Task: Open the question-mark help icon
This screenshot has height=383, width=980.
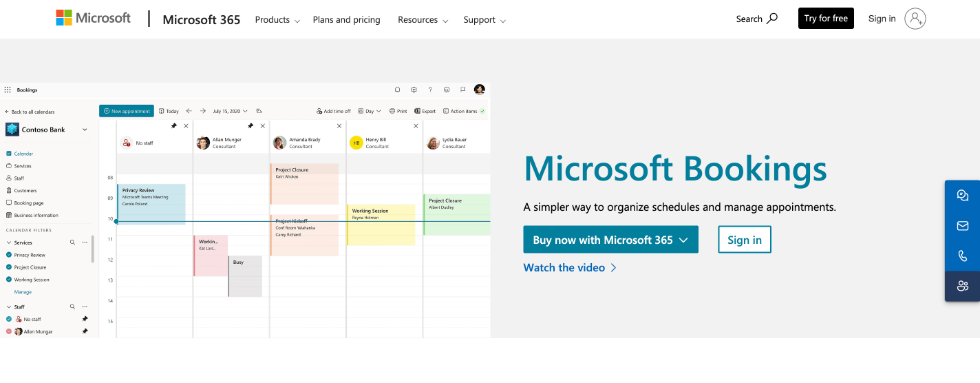Action: coord(430,90)
